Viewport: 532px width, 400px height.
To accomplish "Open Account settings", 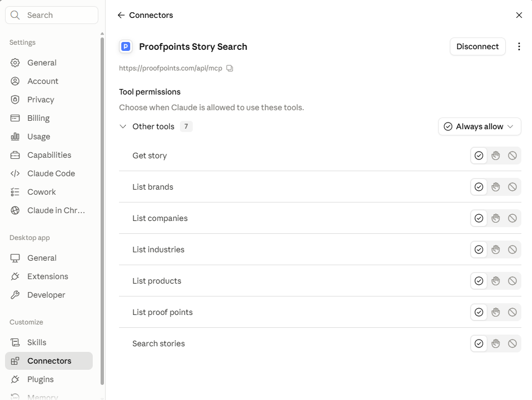I will click(x=49, y=81).
